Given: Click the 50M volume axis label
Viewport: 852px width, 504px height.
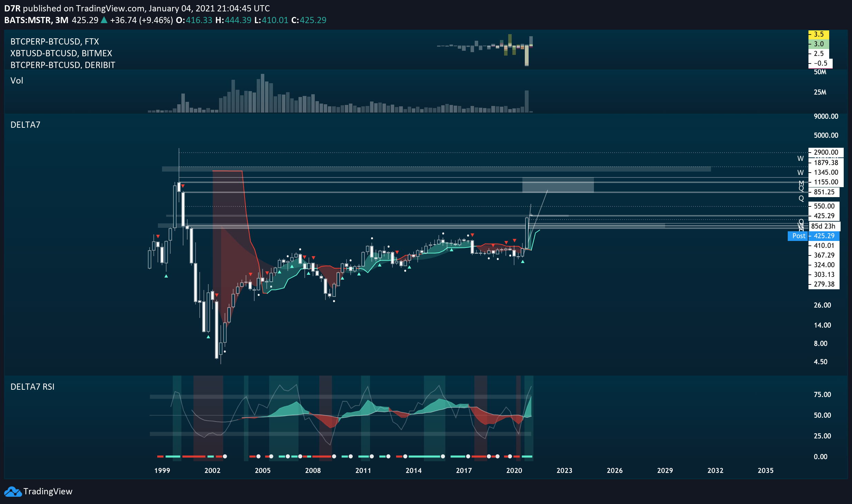Looking at the screenshot, I should pos(820,72).
